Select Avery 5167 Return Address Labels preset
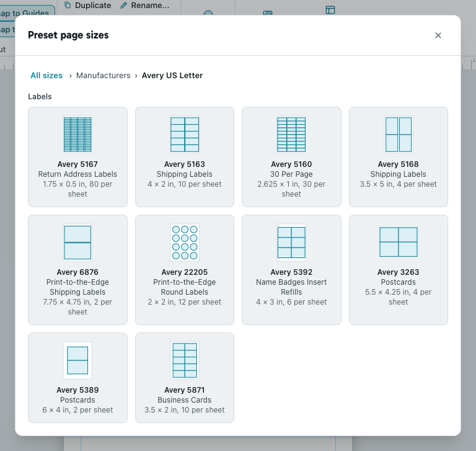 (77, 157)
